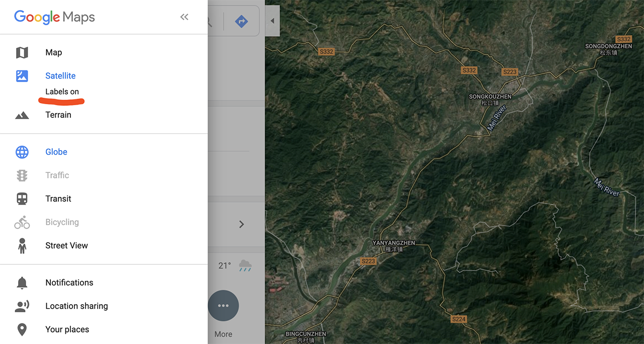Toggle the Labels on option
Image resolution: width=644 pixels, height=344 pixels.
click(62, 92)
